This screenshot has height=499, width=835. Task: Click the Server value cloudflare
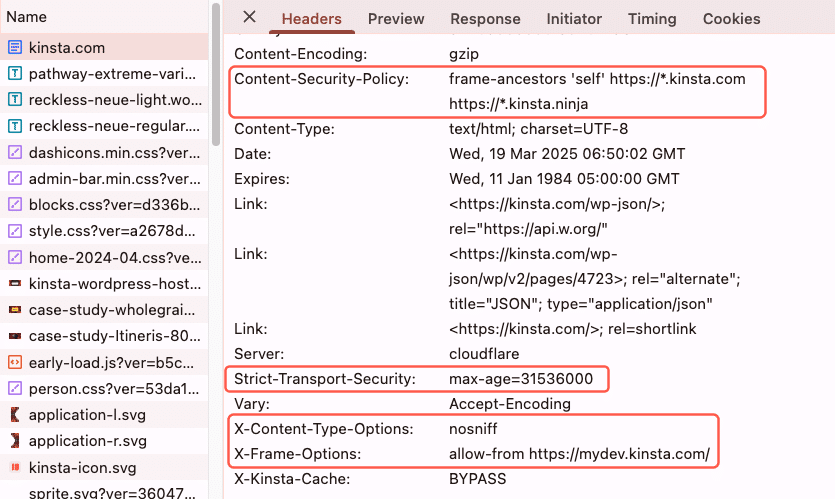(x=484, y=354)
